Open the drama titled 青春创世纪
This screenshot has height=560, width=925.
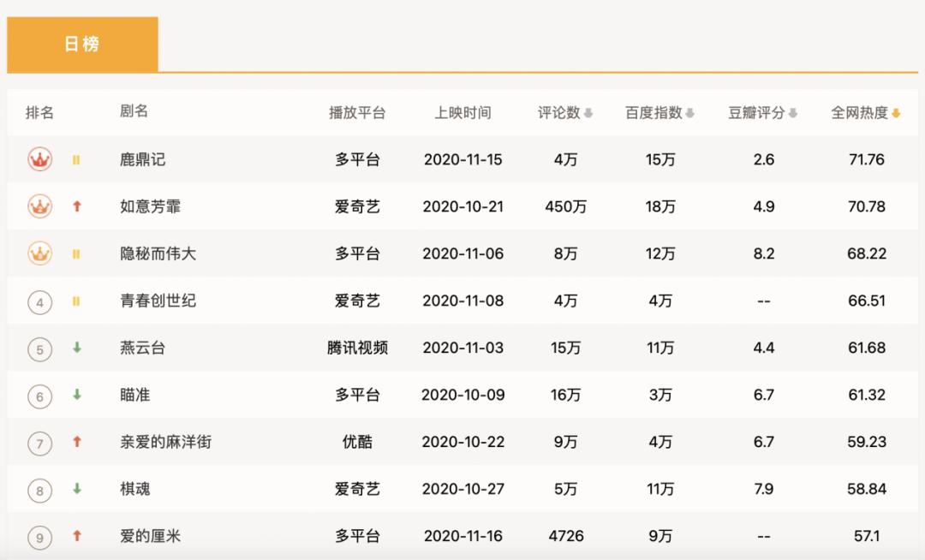click(x=158, y=301)
